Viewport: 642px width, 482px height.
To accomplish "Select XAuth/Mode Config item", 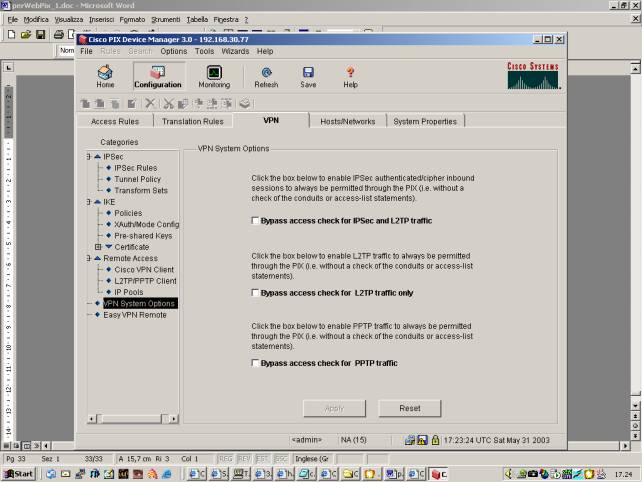I will point(147,224).
